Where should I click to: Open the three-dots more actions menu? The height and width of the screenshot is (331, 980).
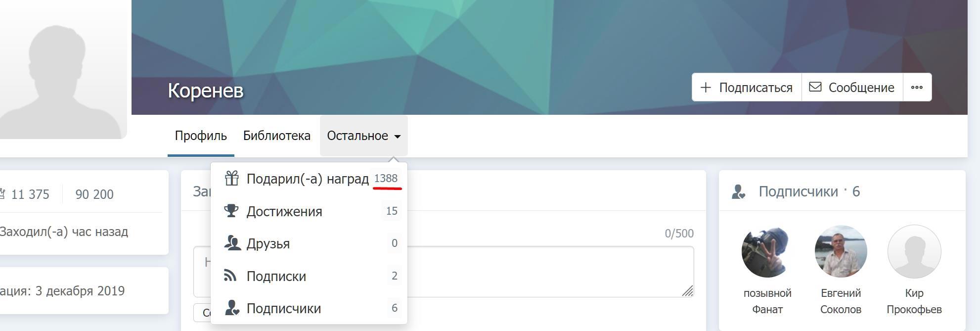tap(917, 87)
